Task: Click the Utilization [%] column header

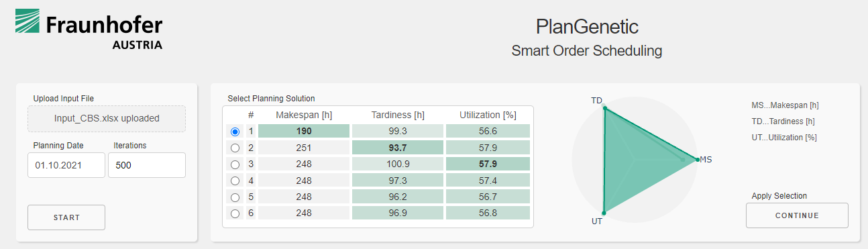Action: tap(488, 115)
